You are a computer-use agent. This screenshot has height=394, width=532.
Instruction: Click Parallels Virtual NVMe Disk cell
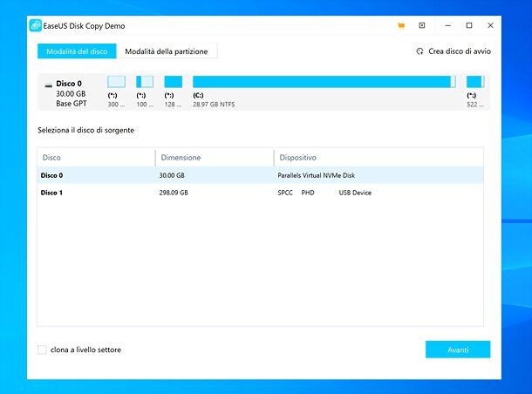317,175
